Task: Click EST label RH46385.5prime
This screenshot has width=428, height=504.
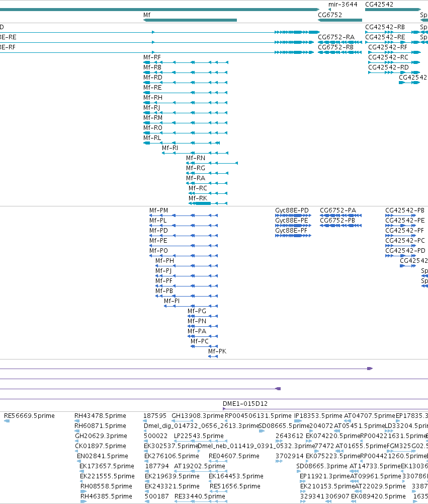Action: [106, 496]
